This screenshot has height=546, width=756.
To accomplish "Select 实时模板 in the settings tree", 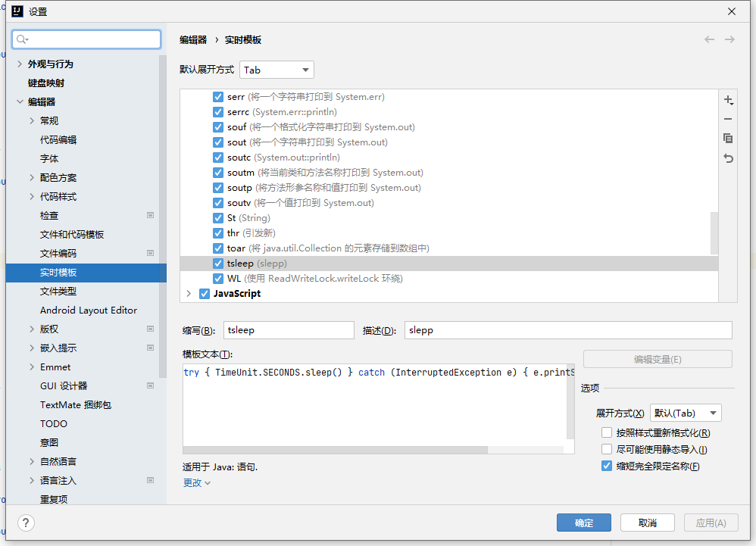I will pyautogui.click(x=86, y=273).
